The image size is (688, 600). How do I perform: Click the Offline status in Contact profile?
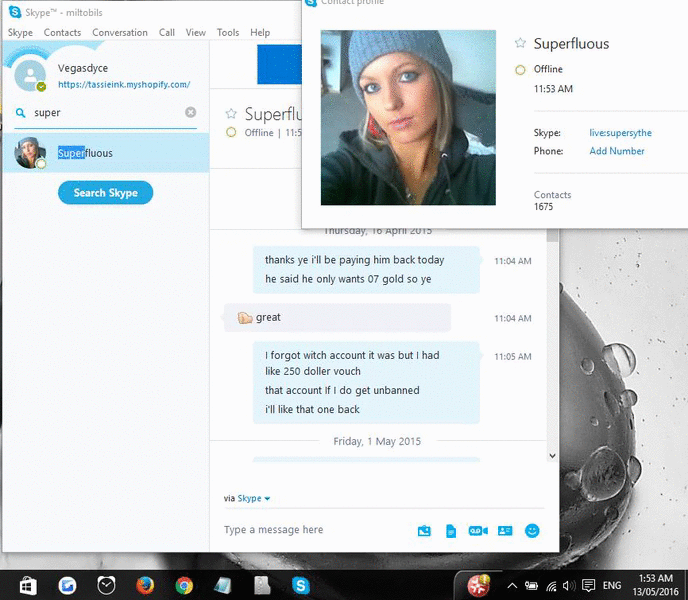click(548, 69)
